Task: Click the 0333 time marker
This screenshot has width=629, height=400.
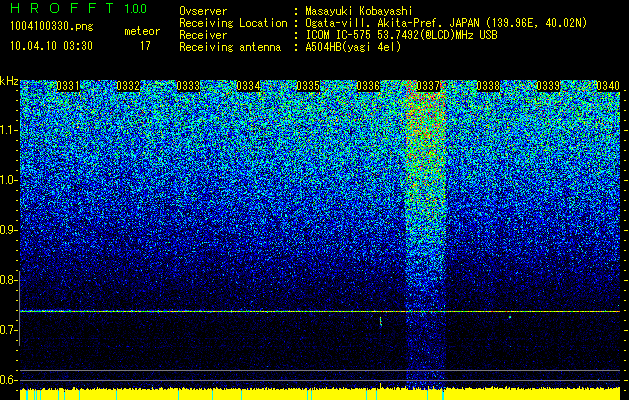Action: click(188, 86)
